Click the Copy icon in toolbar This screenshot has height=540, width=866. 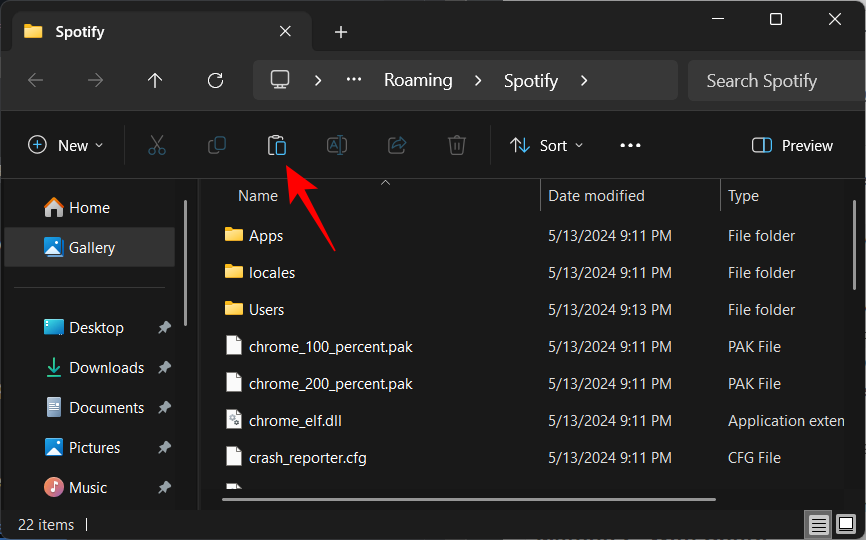click(217, 146)
